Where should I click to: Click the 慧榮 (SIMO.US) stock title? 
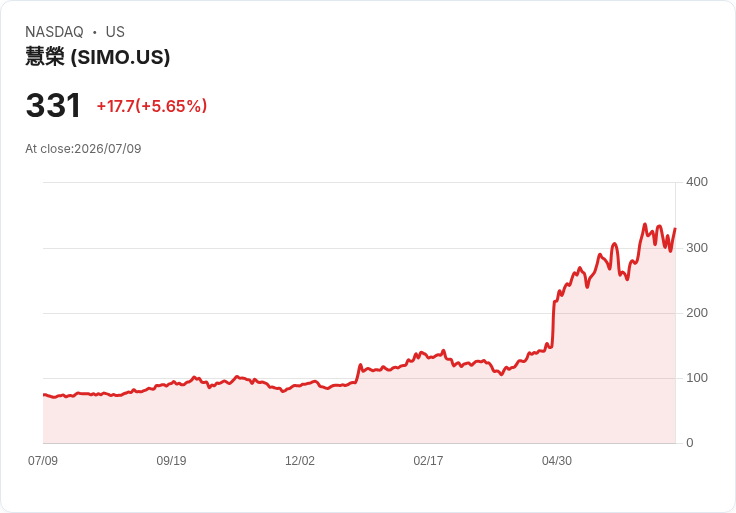click(x=98, y=57)
